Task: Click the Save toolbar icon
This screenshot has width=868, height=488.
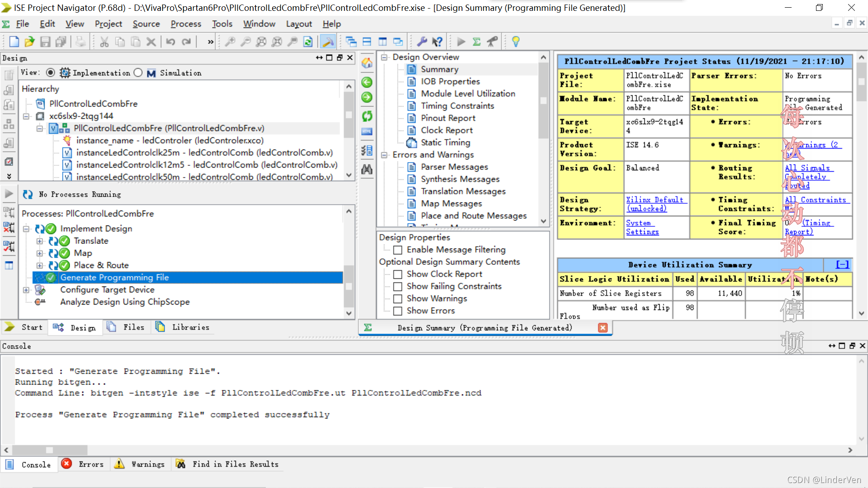Action: [45, 42]
